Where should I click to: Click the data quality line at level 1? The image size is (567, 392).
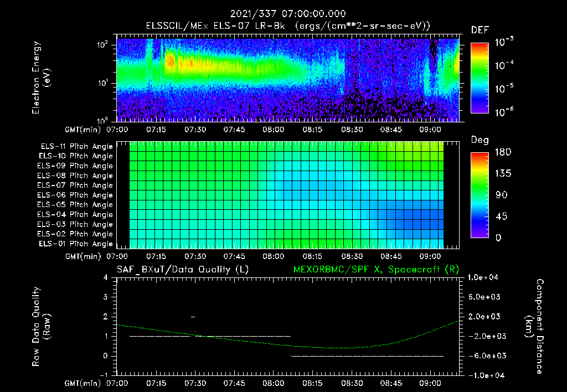coord(210,336)
